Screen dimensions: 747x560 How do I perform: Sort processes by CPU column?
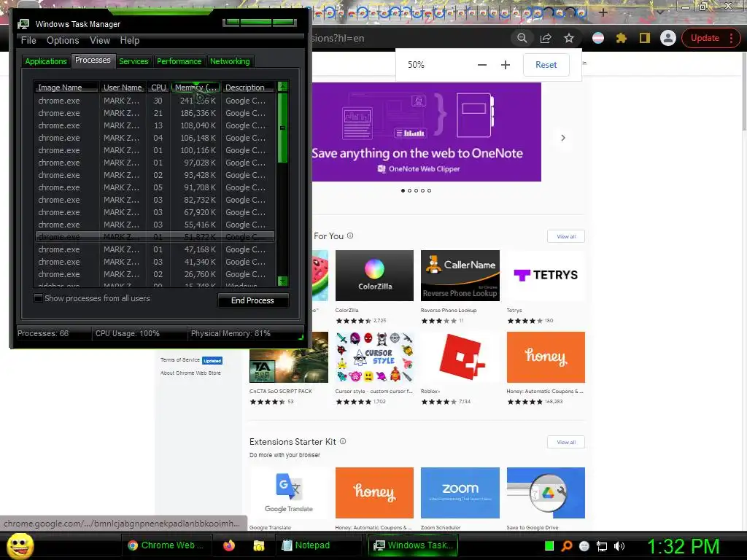[158, 87]
